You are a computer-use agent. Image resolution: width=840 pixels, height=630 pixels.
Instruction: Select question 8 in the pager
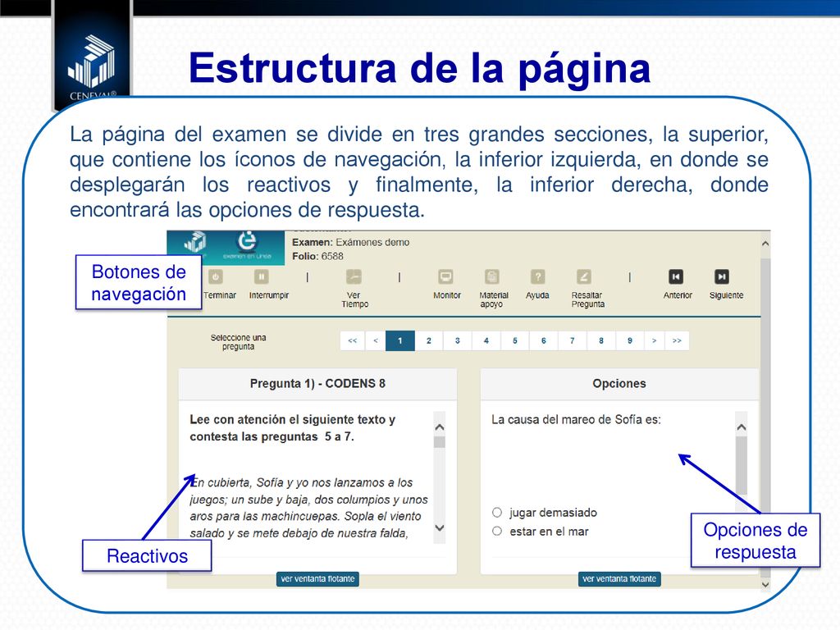pyautogui.click(x=601, y=340)
